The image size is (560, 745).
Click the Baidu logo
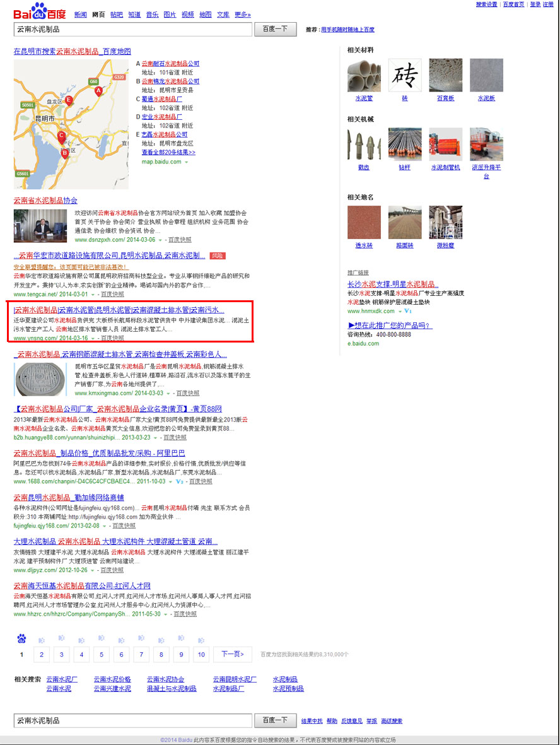point(40,11)
